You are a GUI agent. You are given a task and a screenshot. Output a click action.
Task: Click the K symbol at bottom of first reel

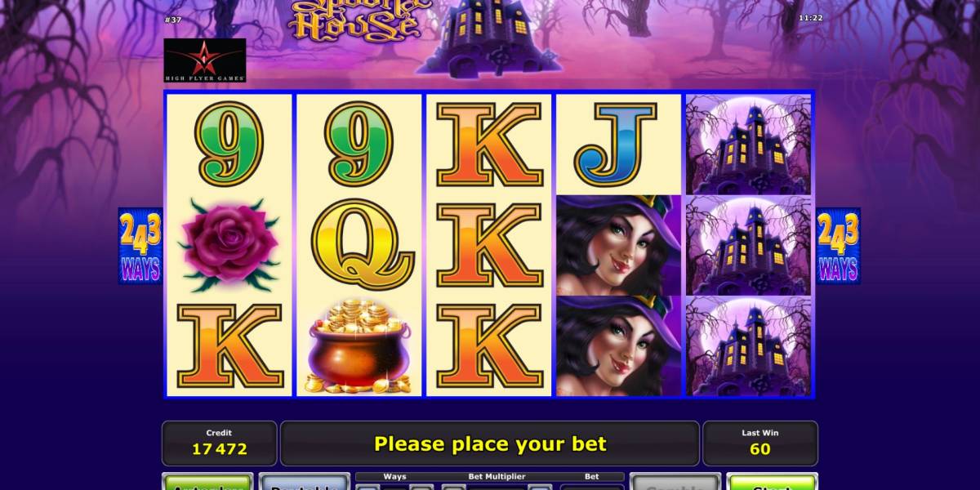click(x=229, y=346)
